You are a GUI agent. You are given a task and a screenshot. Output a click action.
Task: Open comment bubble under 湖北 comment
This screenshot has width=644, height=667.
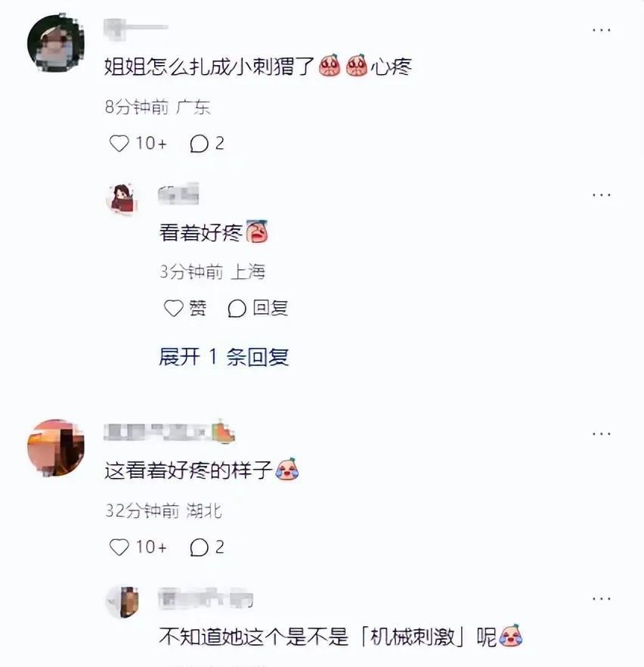[199, 547]
